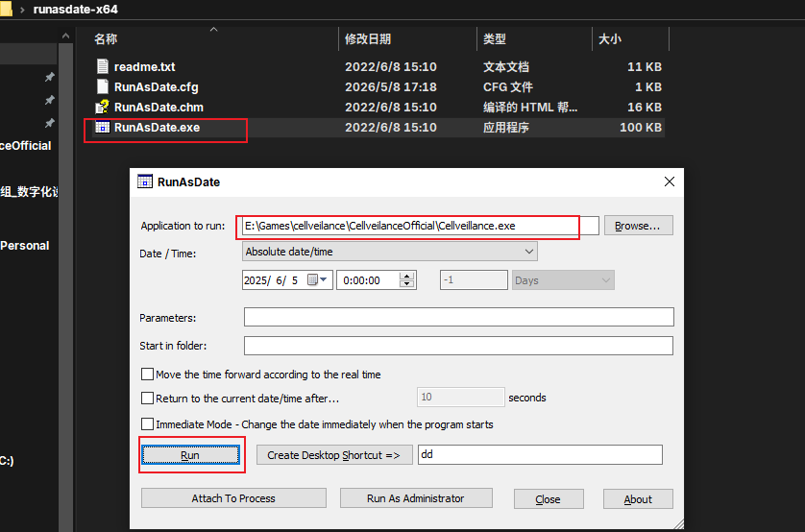Select the sidebar drive item ending in C:)
The width and height of the screenshot is (805, 532).
pyautogui.click(x=7, y=460)
